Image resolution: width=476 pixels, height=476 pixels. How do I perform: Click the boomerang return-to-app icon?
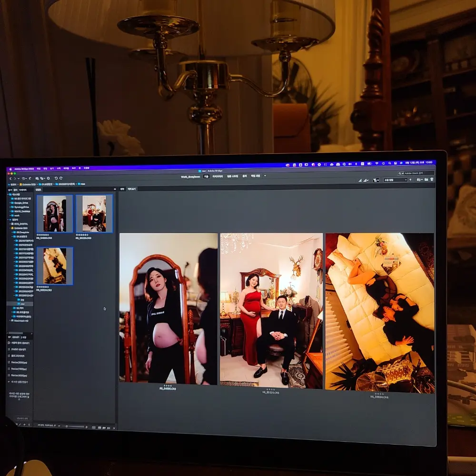click(x=30, y=178)
